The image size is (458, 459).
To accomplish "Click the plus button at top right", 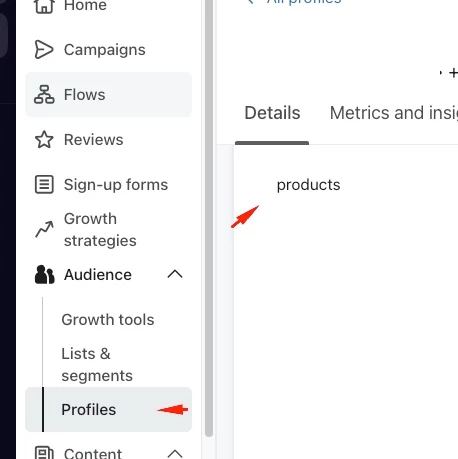I will 453,73.
